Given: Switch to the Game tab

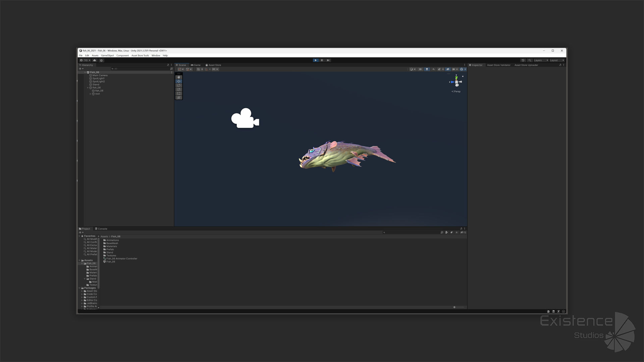Looking at the screenshot, I should [x=196, y=65].
